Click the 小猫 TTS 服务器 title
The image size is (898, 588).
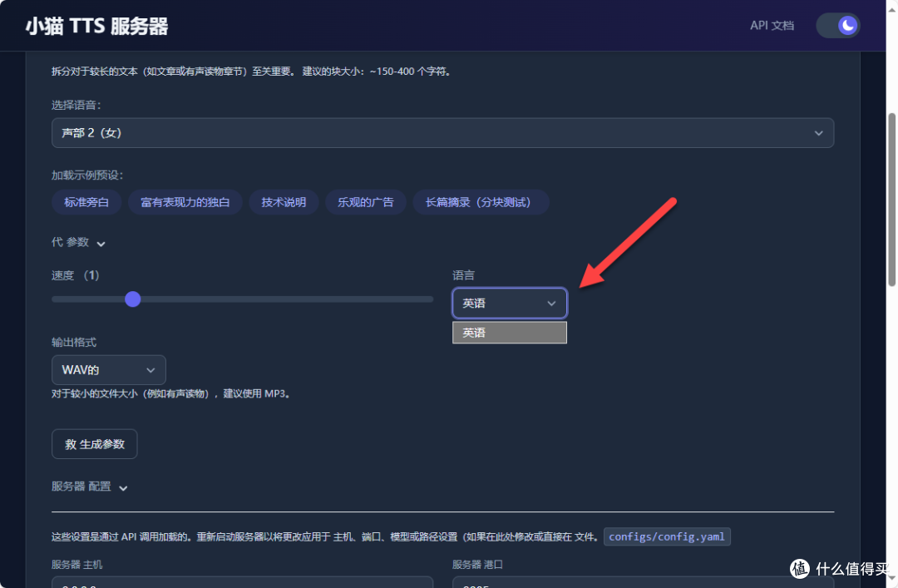point(96,27)
